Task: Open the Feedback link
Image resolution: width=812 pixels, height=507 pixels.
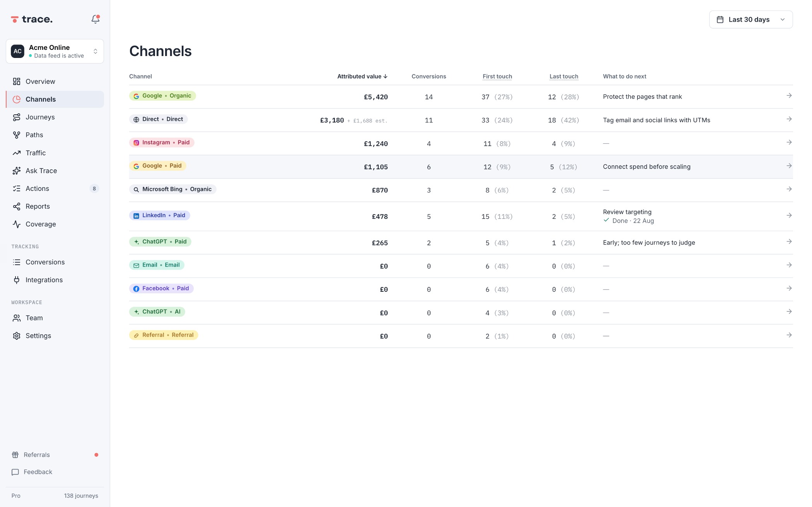Action: [55, 472]
